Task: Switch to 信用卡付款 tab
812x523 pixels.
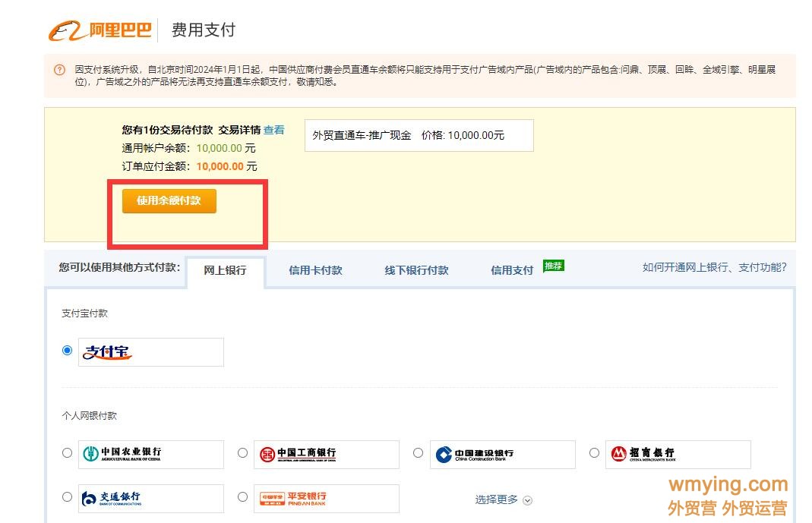Action: (x=315, y=270)
